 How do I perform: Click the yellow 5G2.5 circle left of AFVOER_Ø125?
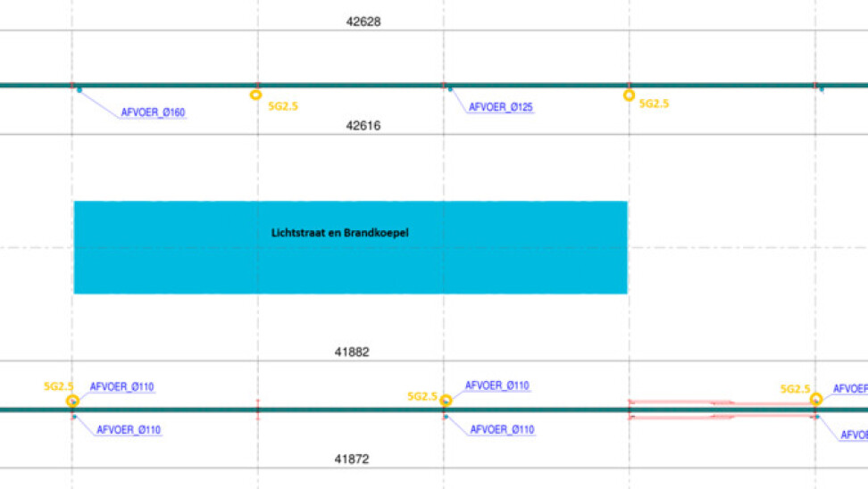point(256,95)
